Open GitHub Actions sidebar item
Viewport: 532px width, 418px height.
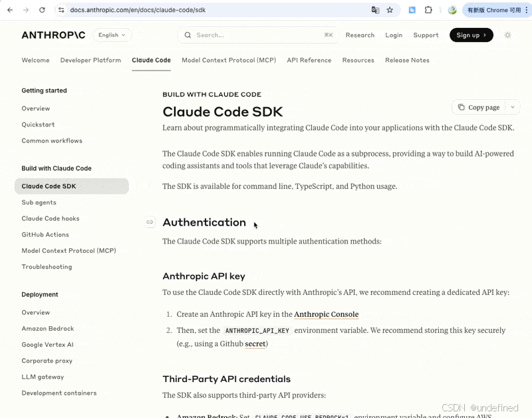[x=45, y=235]
